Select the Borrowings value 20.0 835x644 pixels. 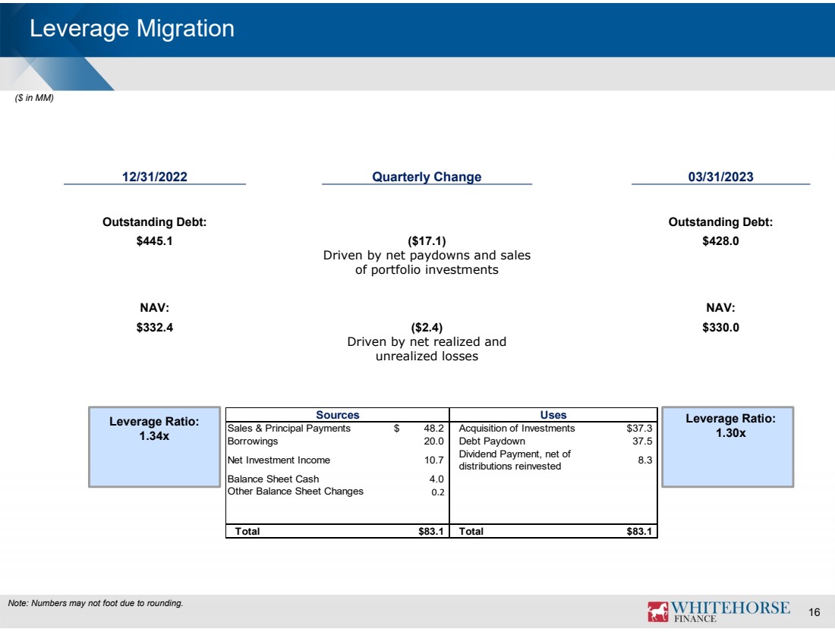point(434,441)
